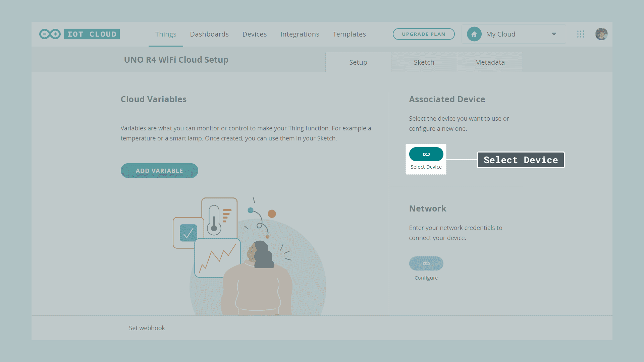Click the UNO R4 WiFi Cloud Setup title

coord(176,60)
